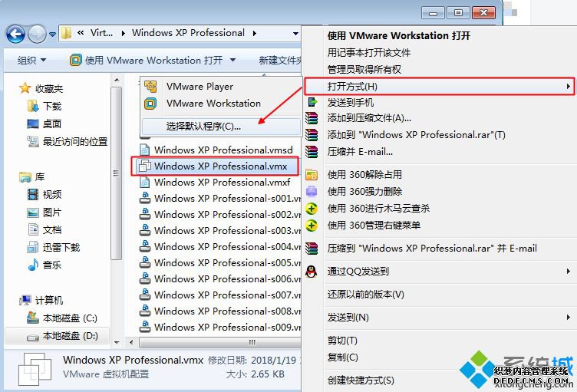Choose 使用 VMware Workstation 打开 in context menu

[x=439, y=36]
